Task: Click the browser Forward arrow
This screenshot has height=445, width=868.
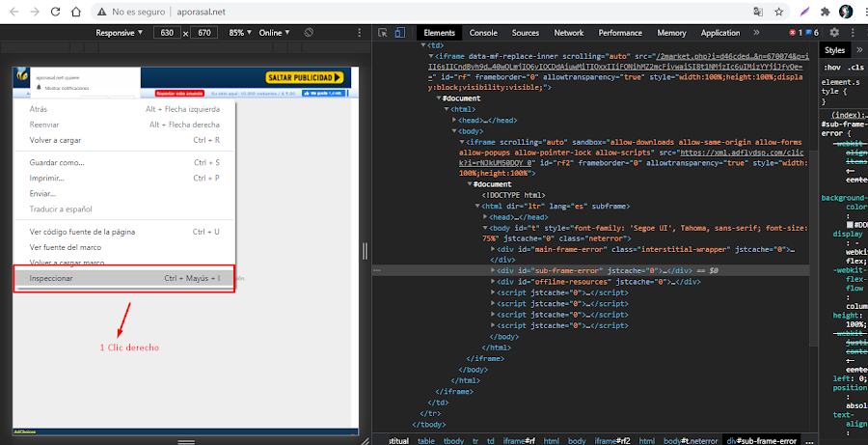Action: tap(35, 12)
